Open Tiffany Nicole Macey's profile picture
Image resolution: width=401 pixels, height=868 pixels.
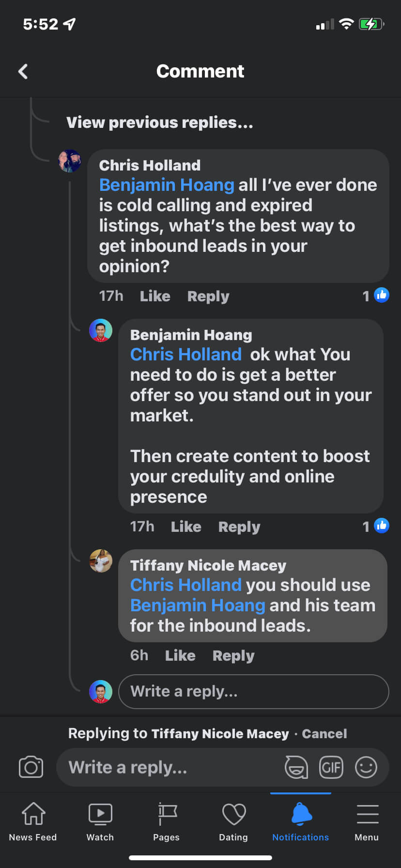tap(101, 561)
